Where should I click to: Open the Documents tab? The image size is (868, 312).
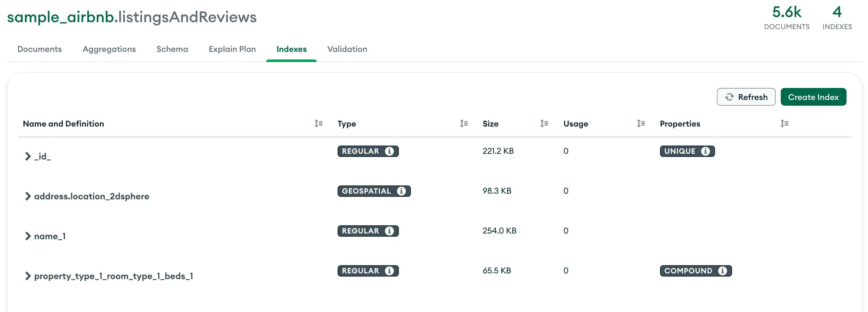pos(39,49)
